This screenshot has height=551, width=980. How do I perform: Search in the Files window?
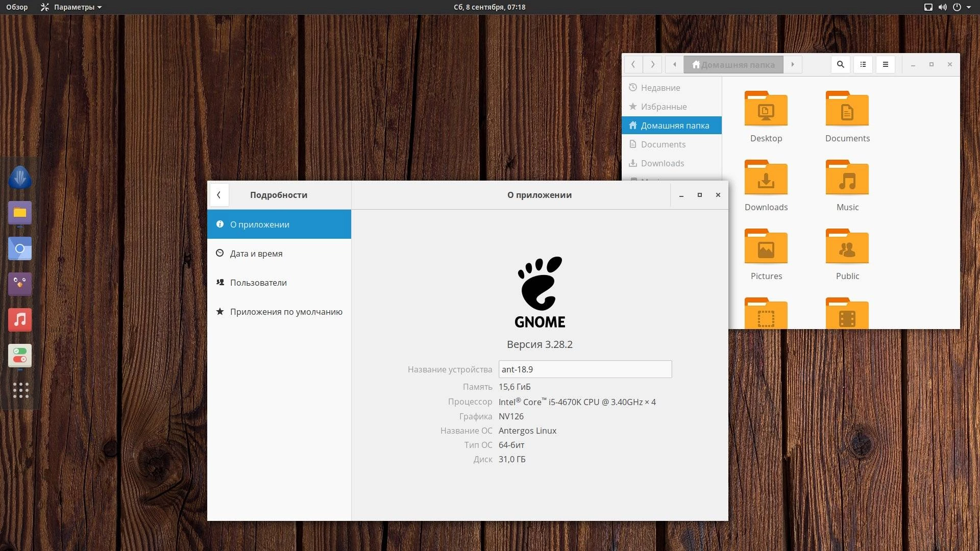tap(840, 64)
